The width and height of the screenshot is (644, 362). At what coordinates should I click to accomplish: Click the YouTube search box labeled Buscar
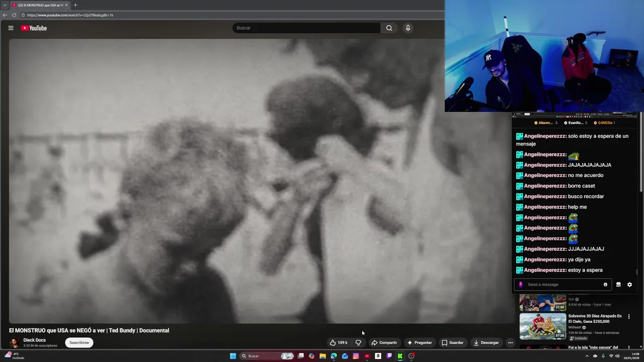[306, 28]
